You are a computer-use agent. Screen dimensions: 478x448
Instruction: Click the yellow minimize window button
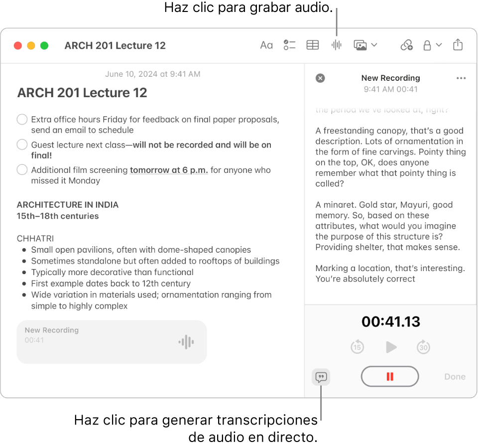pyautogui.click(x=31, y=45)
